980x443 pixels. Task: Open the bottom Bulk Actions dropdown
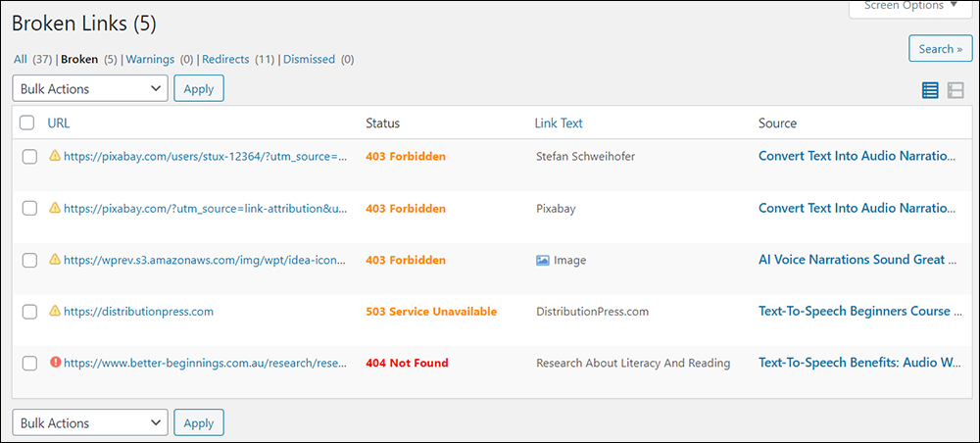(x=90, y=422)
